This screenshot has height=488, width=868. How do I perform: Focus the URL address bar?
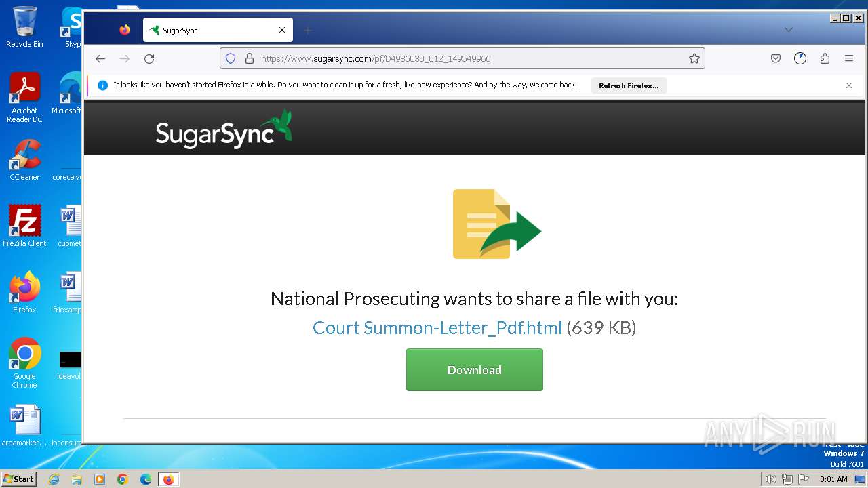tap(462, 58)
